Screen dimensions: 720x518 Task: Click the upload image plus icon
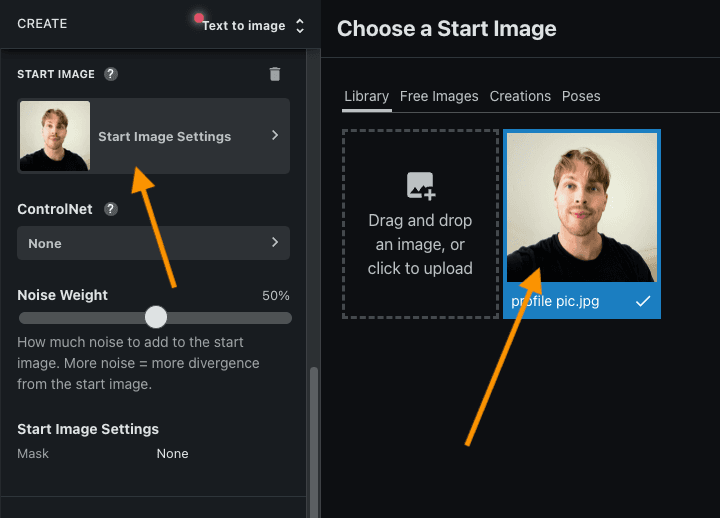pyautogui.click(x=421, y=186)
